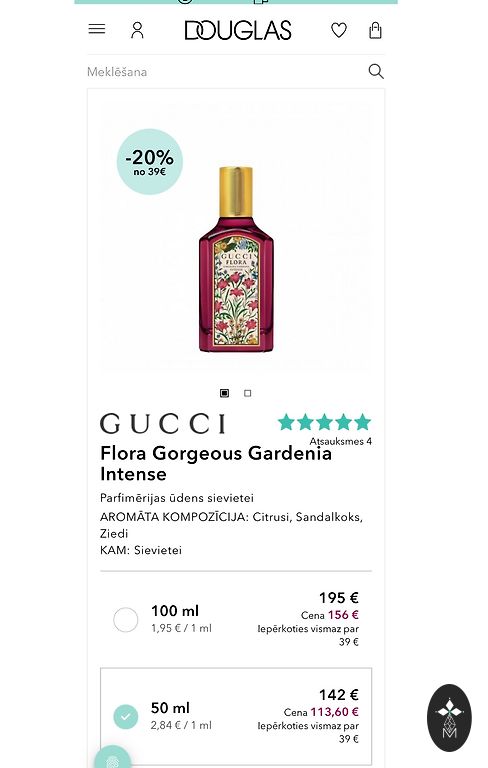Click the magnifying glass search icon
The image size is (488, 768).
376,72
